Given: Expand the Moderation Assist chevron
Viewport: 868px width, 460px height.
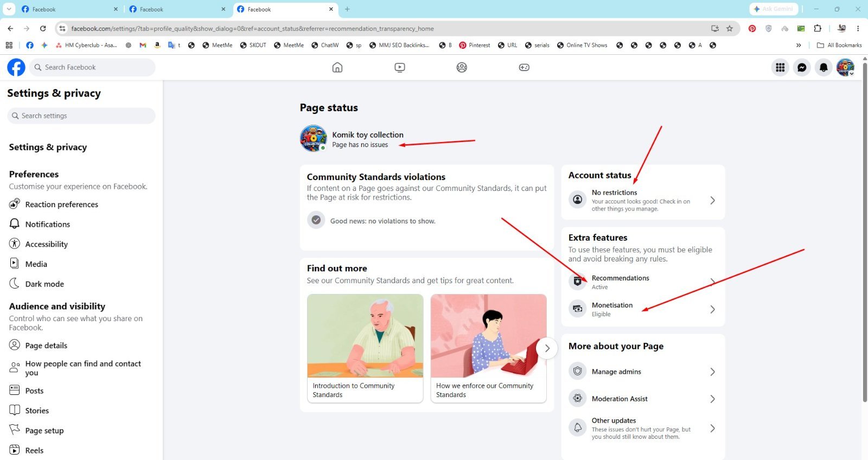Looking at the screenshot, I should coord(713,399).
